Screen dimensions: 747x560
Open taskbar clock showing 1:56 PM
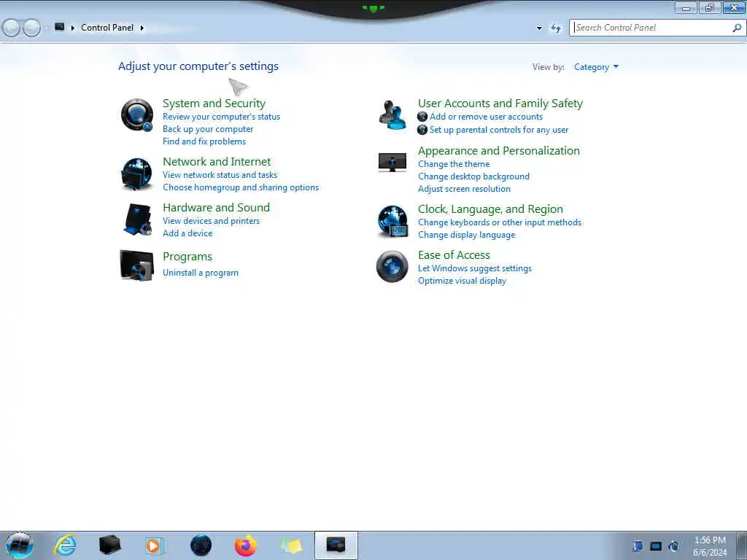pos(710,546)
